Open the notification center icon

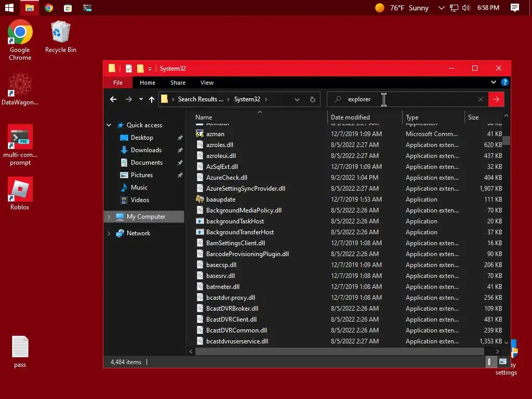click(515, 7)
